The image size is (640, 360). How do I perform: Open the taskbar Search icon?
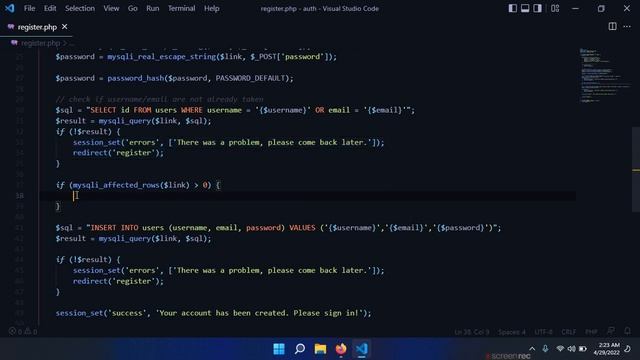point(300,349)
